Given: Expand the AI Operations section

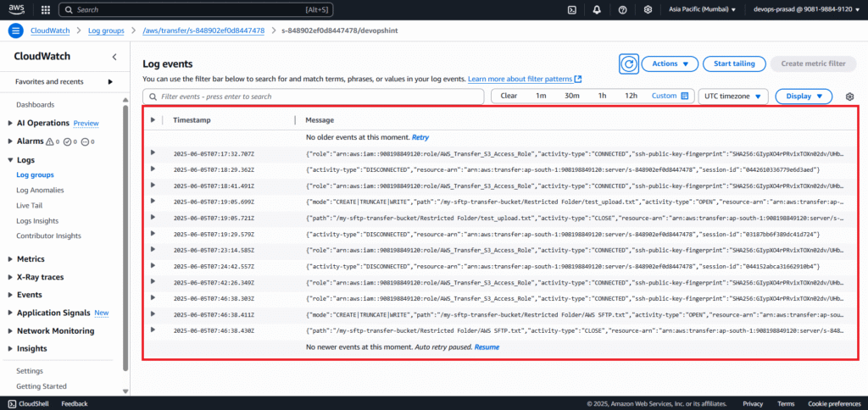Looking at the screenshot, I should coord(10,124).
